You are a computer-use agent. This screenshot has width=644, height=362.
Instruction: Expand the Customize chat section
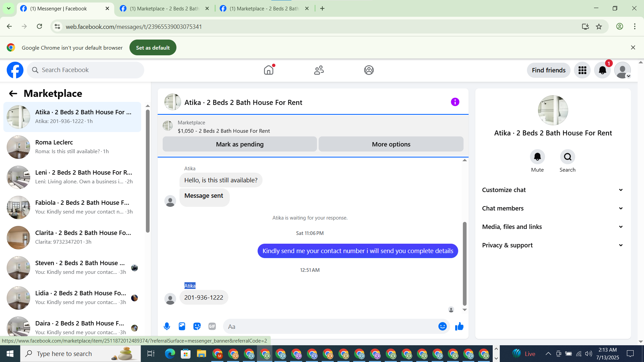click(553, 190)
